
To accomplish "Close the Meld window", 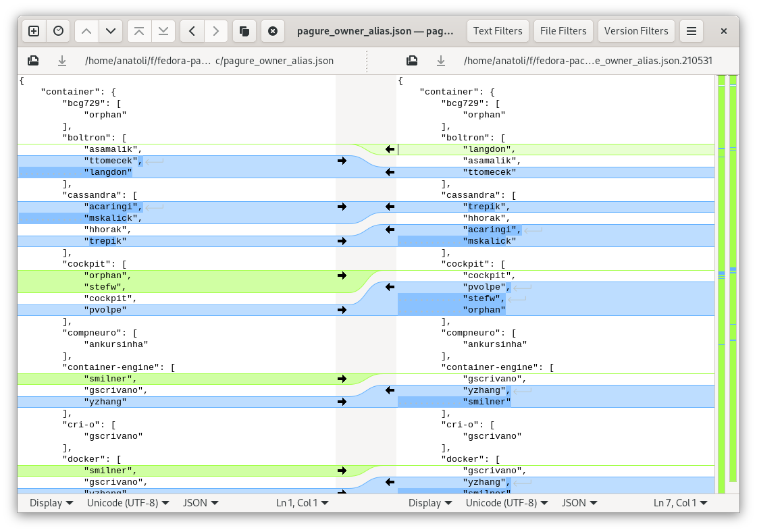I will (724, 31).
